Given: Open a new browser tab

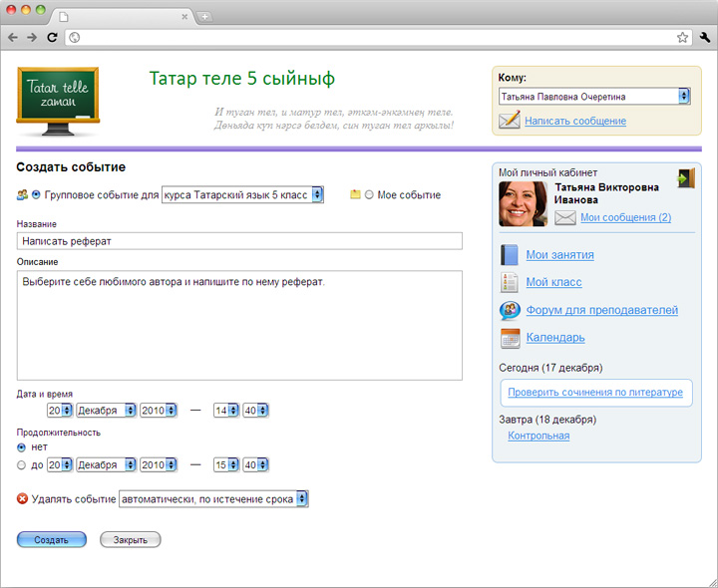Looking at the screenshot, I should pyautogui.click(x=204, y=17).
